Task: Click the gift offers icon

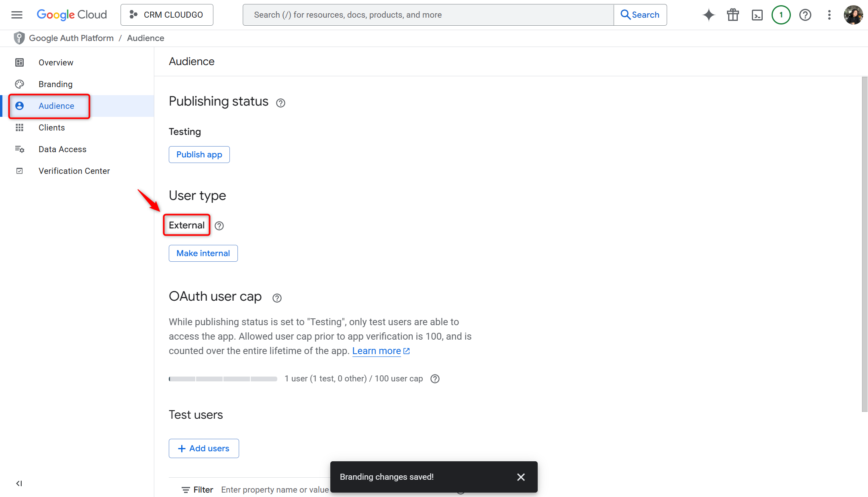Action: pyautogui.click(x=733, y=14)
